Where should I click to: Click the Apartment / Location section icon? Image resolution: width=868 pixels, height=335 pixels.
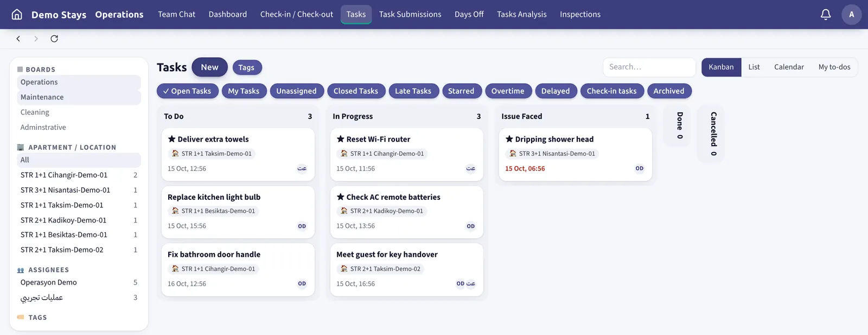[21, 148]
